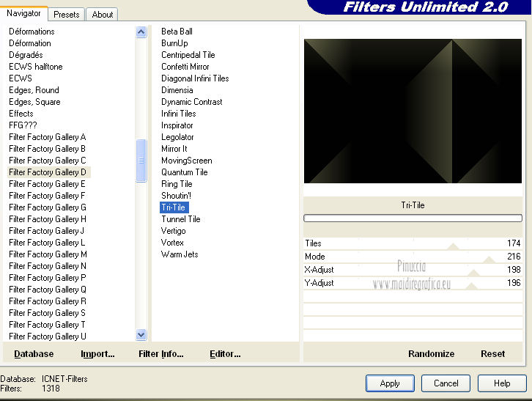Image resolution: width=532 pixels, height=401 pixels.
Task: Choose the Confetti Mirror filter
Action: coord(185,67)
